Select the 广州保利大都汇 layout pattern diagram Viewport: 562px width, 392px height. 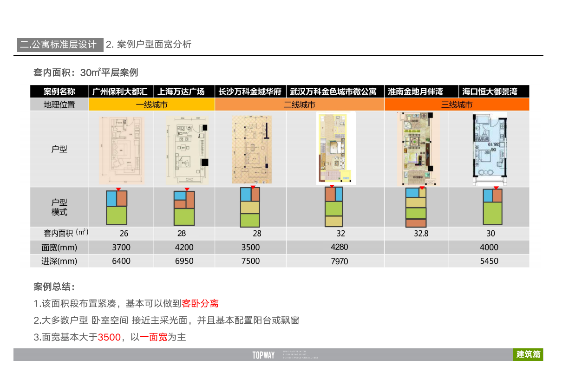(117, 208)
